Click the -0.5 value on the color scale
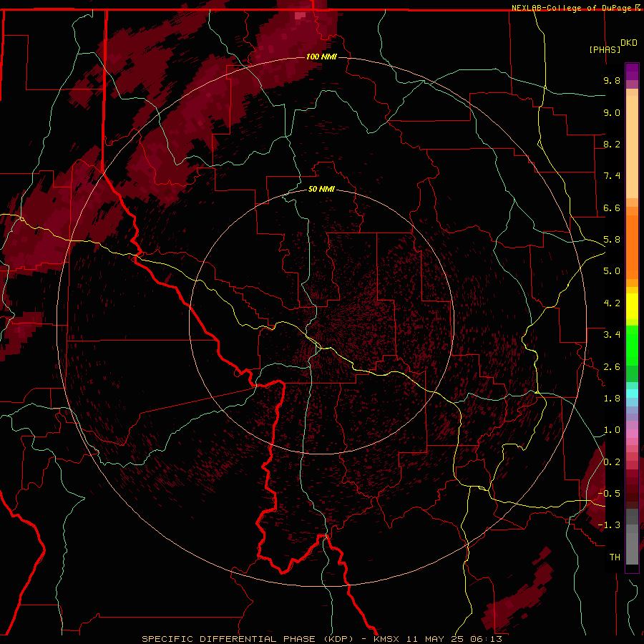 [x=610, y=494]
